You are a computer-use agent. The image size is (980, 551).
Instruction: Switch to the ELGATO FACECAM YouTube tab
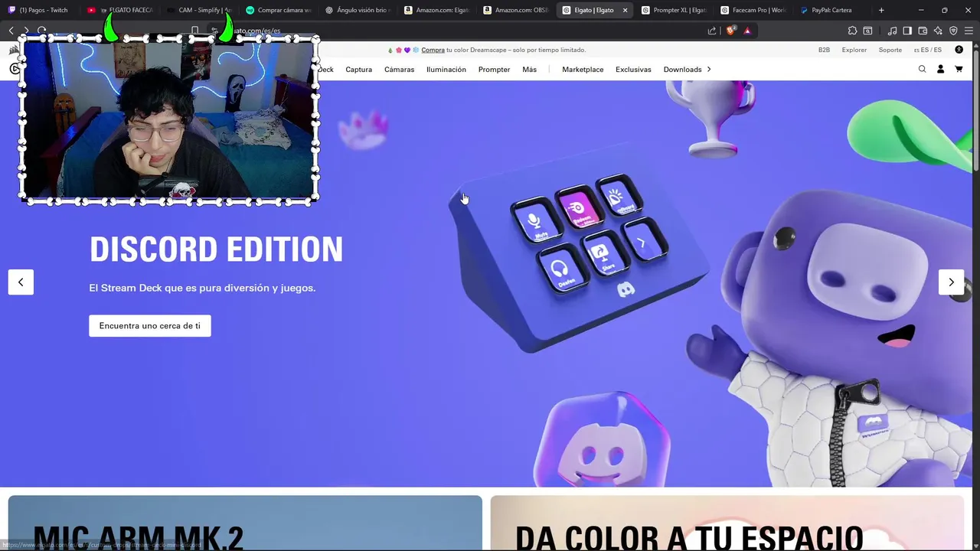point(119,10)
